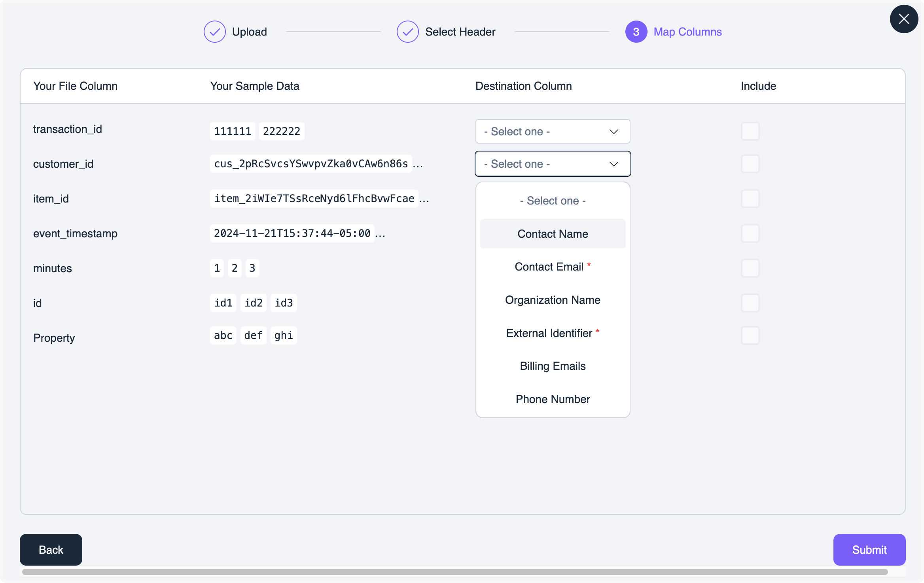The height and width of the screenshot is (583, 924).
Task: Choose Billing Emails from options
Action: pyautogui.click(x=553, y=366)
